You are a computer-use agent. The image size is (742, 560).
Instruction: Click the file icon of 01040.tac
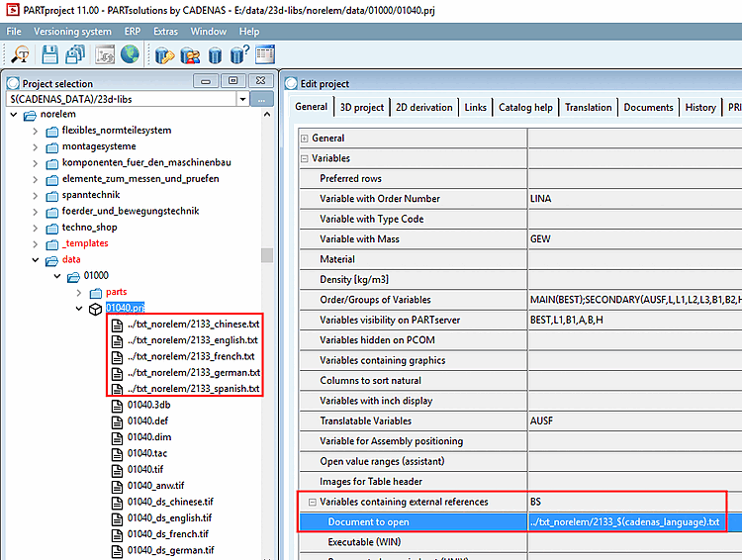coord(117,454)
